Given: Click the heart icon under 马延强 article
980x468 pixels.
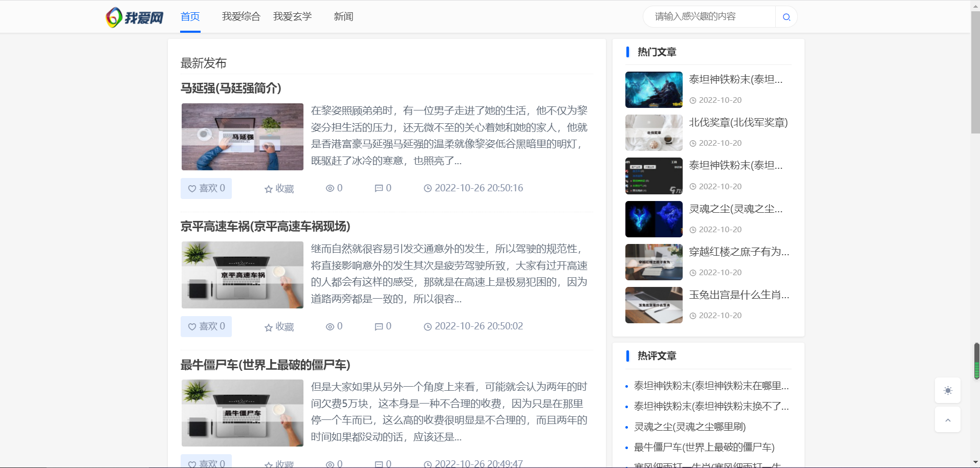Looking at the screenshot, I should [192, 188].
